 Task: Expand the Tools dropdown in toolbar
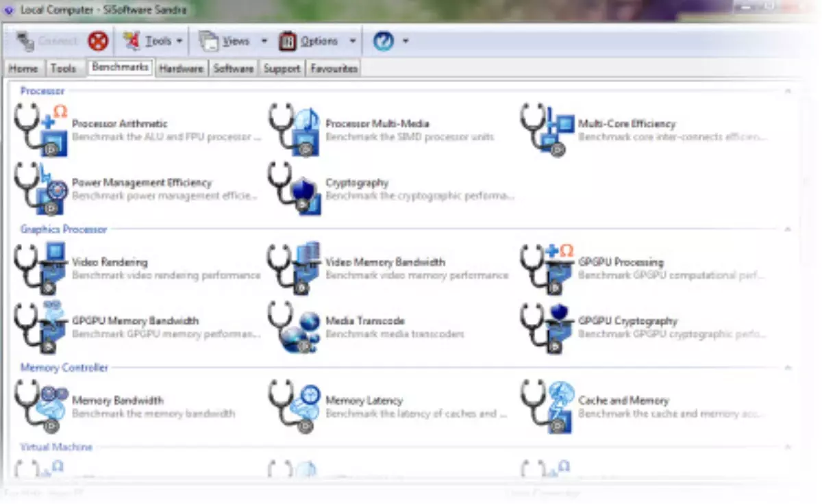179,41
